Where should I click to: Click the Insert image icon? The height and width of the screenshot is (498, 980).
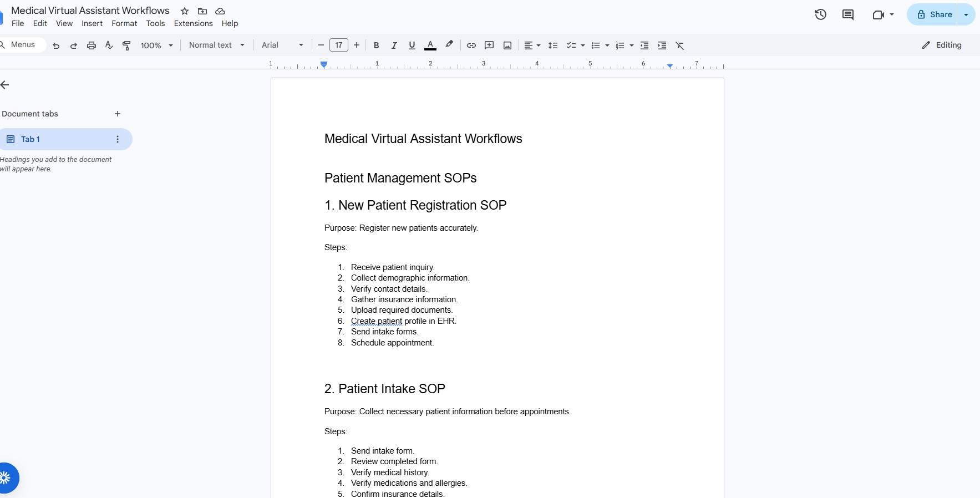(x=507, y=45)
